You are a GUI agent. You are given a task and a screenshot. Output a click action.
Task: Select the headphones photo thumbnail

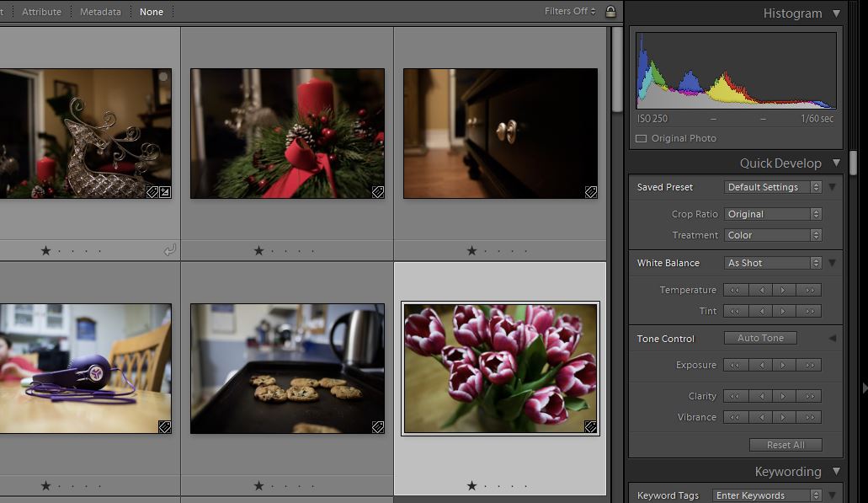tap(85, 368)
